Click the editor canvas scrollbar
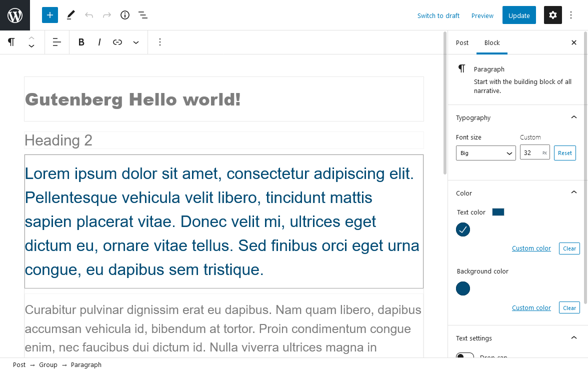The height and width of the screenshot is (370, 588). [445, 103]
